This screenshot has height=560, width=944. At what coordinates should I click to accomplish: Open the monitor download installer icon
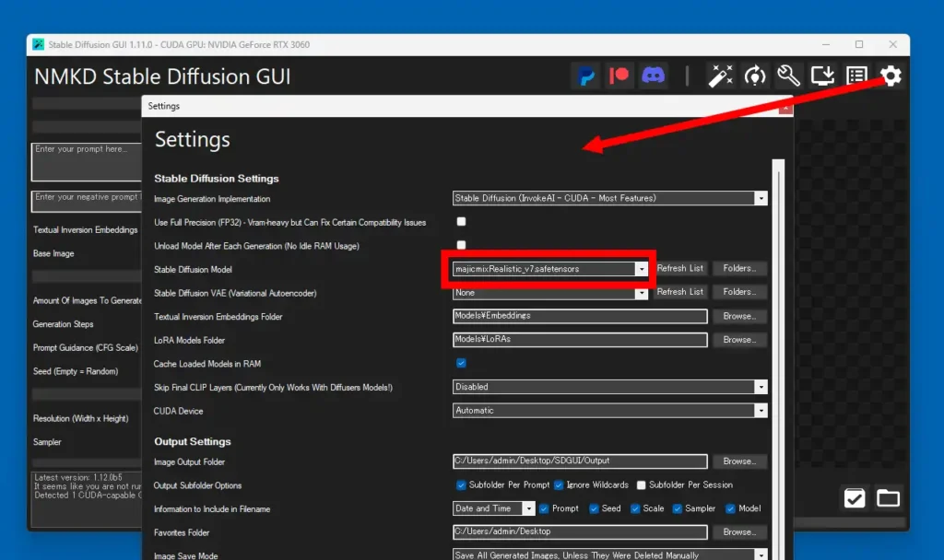[x=822, y=76]
